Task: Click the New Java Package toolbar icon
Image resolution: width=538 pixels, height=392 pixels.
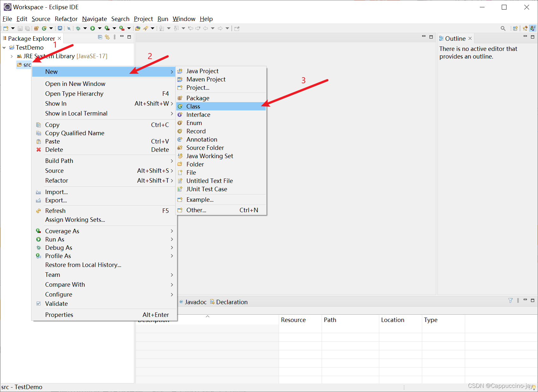Action: (x=36, y=28)
